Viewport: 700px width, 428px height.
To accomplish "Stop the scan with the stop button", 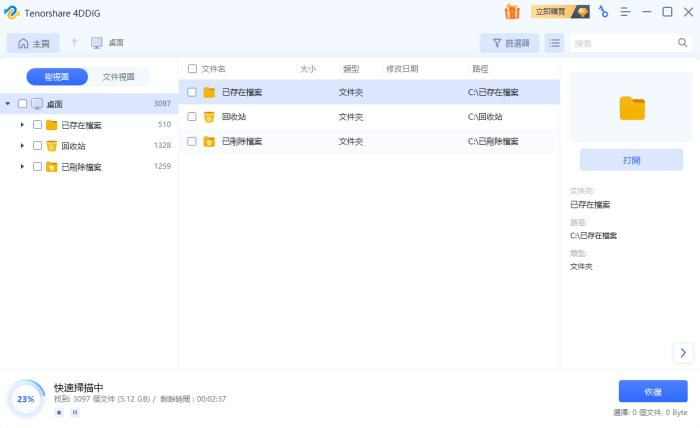I will click(x=59, y=412).
